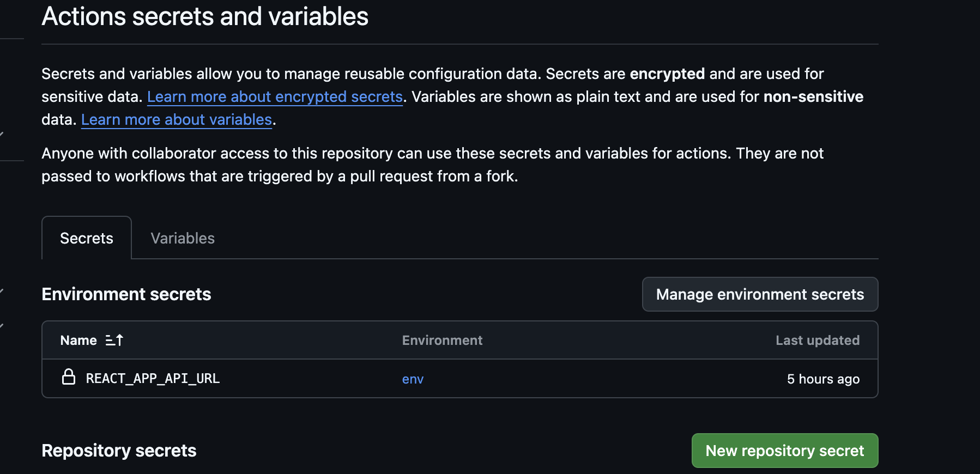The width and height of the screenshot is (980, 474).
Task: Click the Name column header
Action: click(x=78, y=341)
